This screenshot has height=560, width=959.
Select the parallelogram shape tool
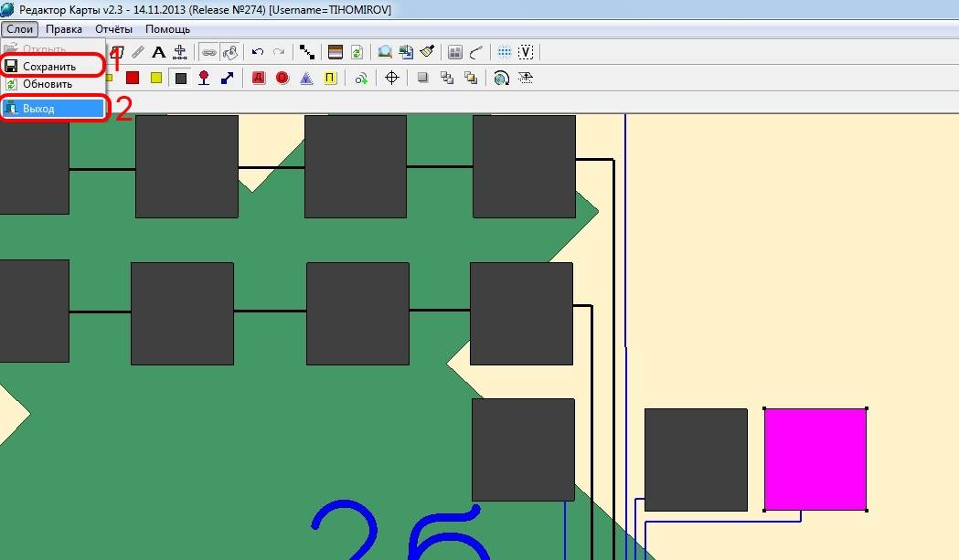(x=118, y=53)
